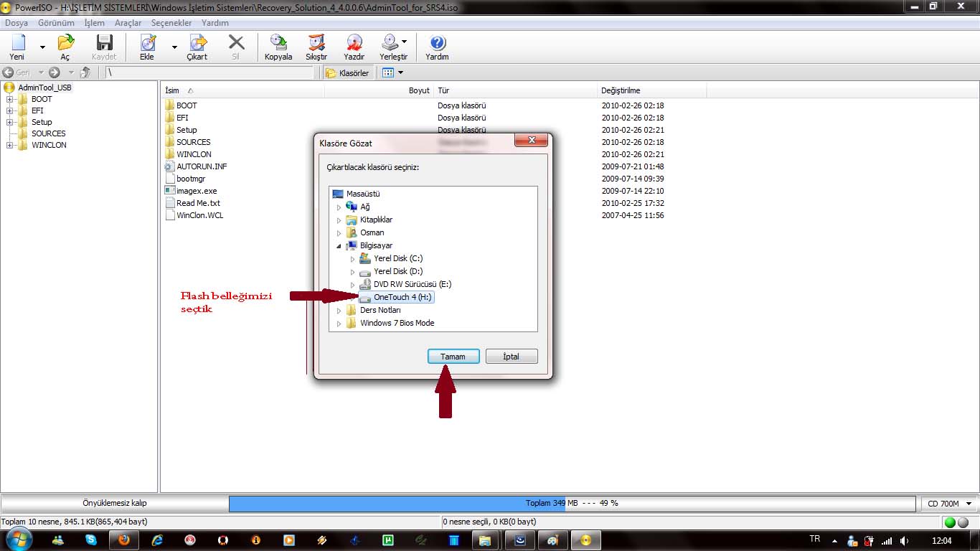
Task: Open the Görünüm menu
Action: [x=56, y=23]
